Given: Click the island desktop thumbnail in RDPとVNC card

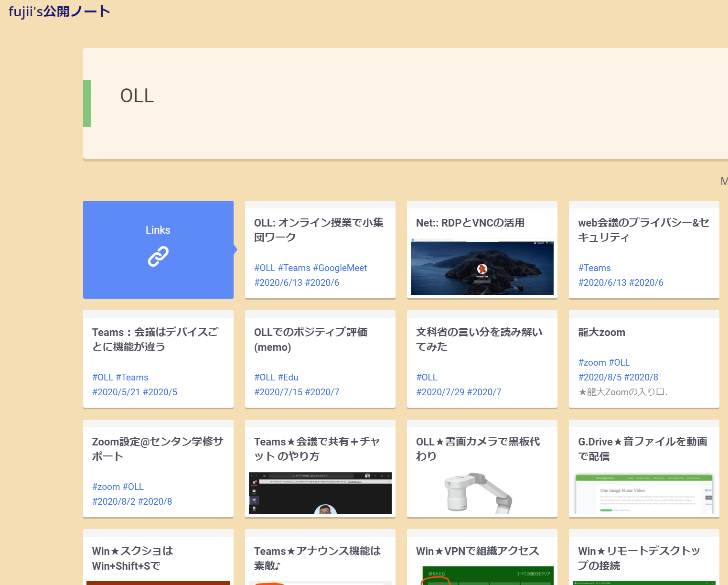Looking at the screenshot, I should click(x=482, y=266).
